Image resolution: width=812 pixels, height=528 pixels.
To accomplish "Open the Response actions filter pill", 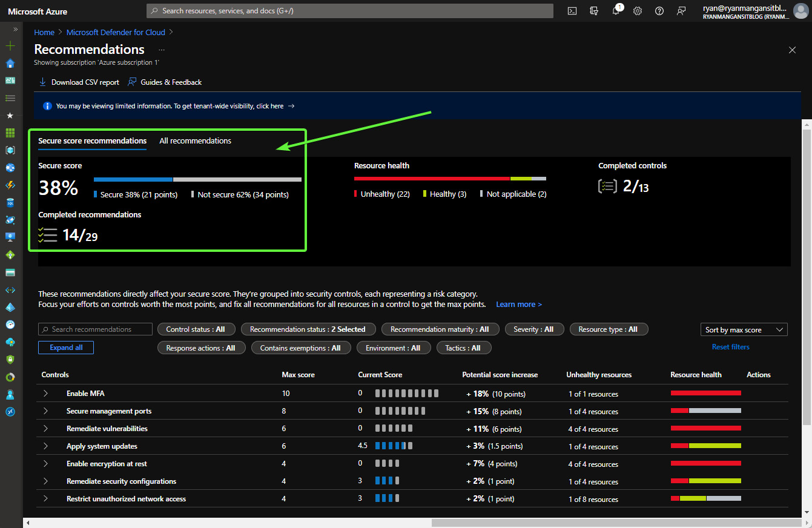I will [200, 348].
